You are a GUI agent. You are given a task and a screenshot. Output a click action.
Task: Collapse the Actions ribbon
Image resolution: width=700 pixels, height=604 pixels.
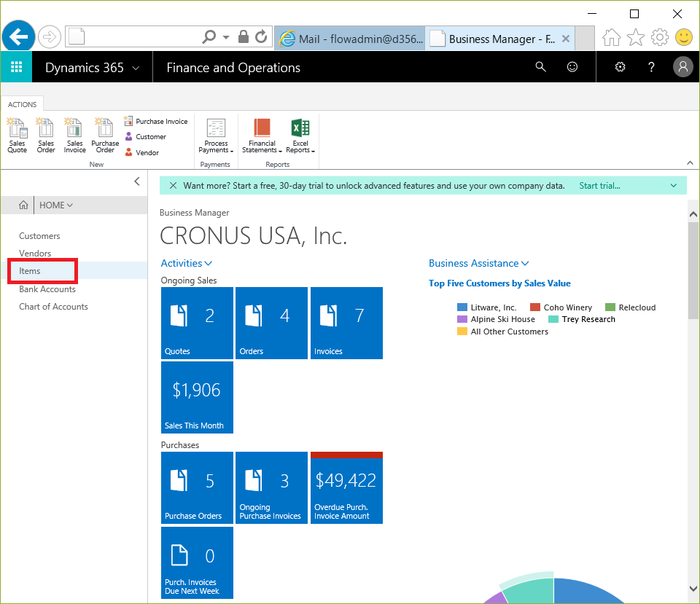[x=690, y=162]
